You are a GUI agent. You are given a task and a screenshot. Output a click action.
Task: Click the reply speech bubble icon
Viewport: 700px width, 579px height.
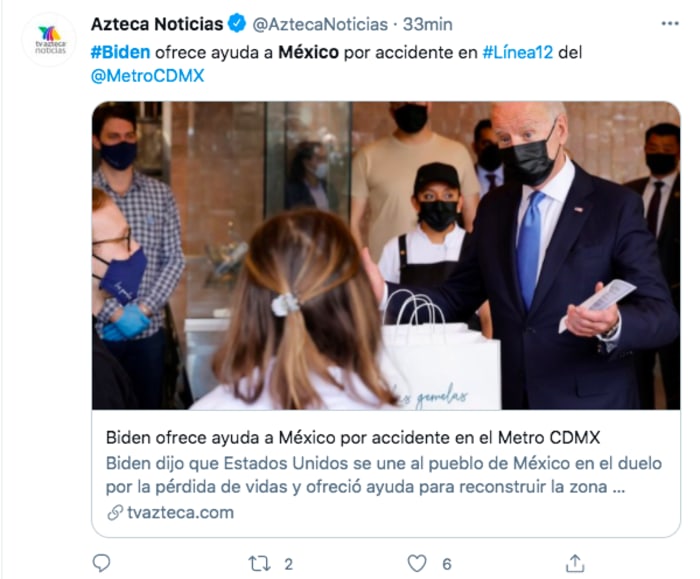(101, 563)
